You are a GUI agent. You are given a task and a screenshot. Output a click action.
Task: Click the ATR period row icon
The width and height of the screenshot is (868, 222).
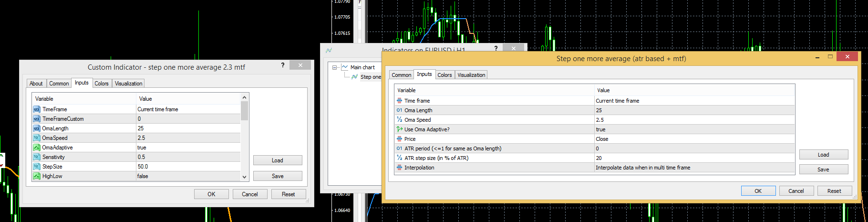400,148
